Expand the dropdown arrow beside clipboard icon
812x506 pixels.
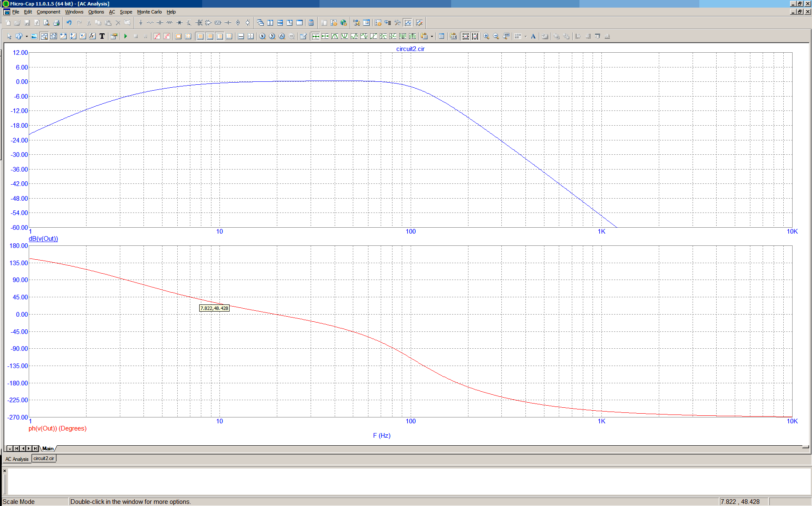coord(432,36)
